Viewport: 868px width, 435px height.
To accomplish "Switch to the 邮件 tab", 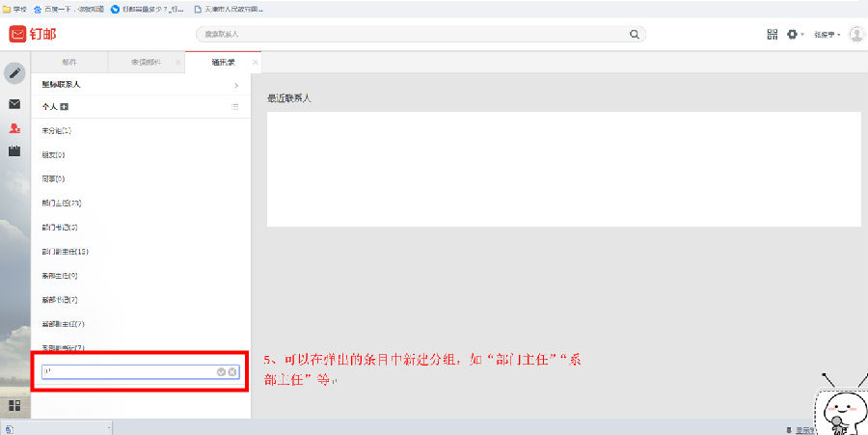I will (69, 62).
